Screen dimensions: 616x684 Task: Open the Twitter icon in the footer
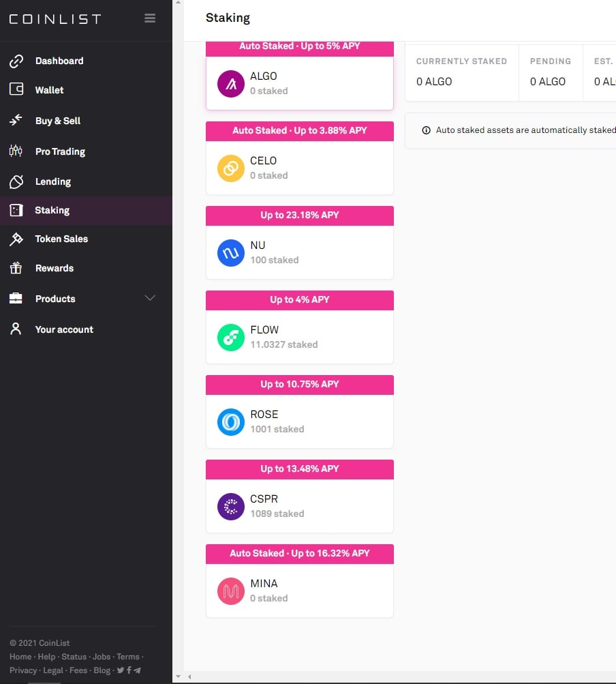point(121,670)
